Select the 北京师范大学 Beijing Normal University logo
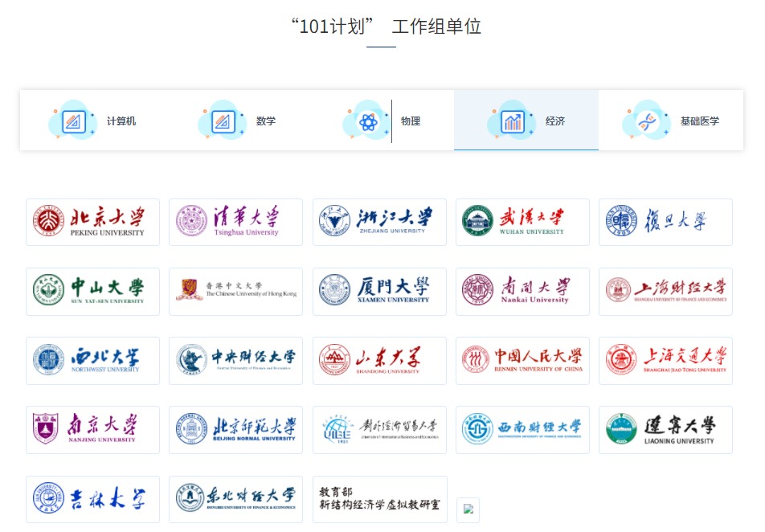Screen dimensions: 765x532 [235, 430]
